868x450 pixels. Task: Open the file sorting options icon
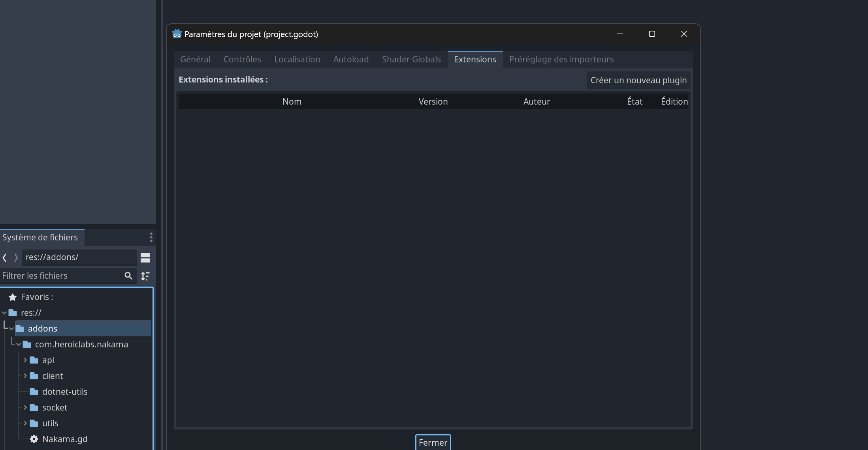[145, 276]
